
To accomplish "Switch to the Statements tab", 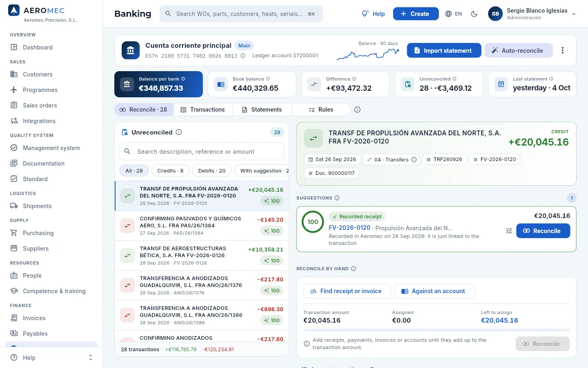I will [x=262, y=110].
